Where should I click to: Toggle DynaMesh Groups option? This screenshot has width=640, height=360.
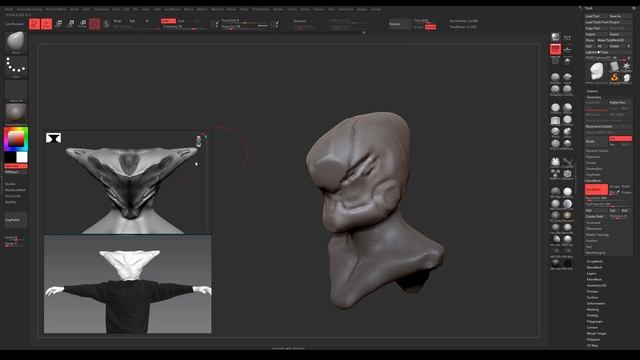coord(614,187)
